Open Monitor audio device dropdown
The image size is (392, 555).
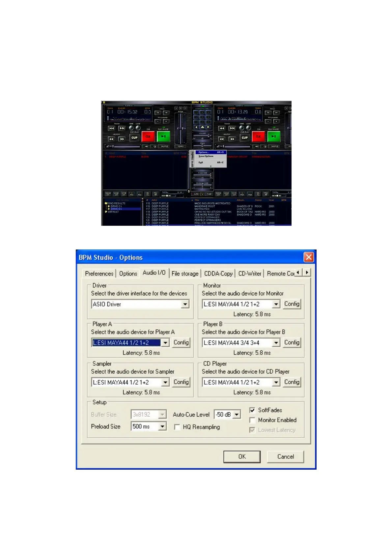coord(276,304)
